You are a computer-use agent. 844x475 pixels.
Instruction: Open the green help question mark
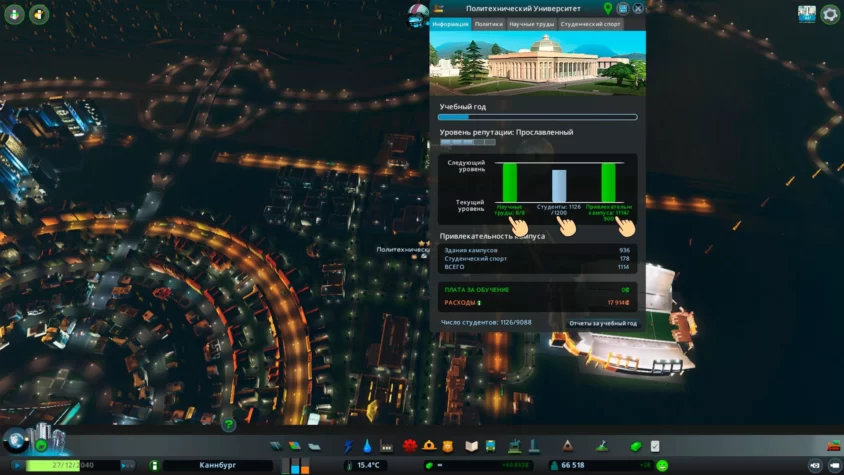coord(229,425)
